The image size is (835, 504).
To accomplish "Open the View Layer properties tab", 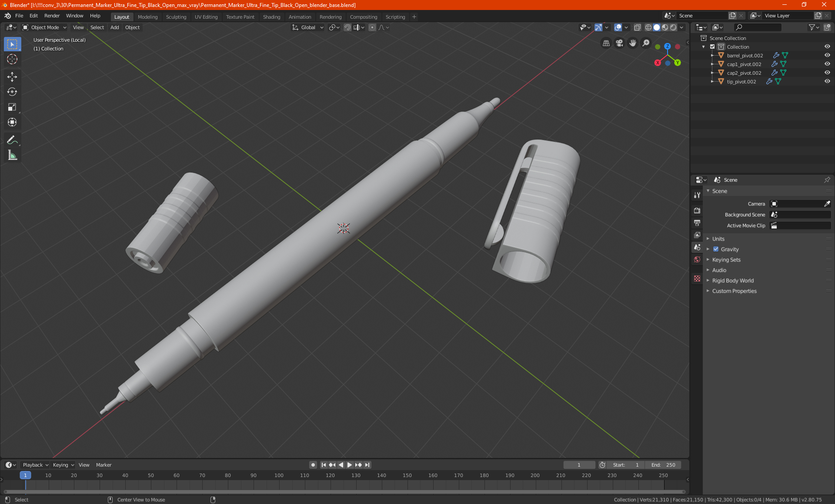I will pos(697,235).
